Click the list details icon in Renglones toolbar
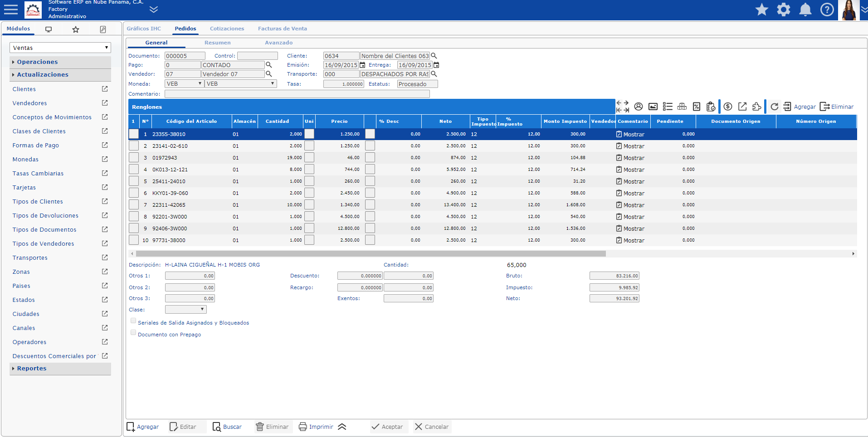This screenshot has height=437, width=868. 668,107
